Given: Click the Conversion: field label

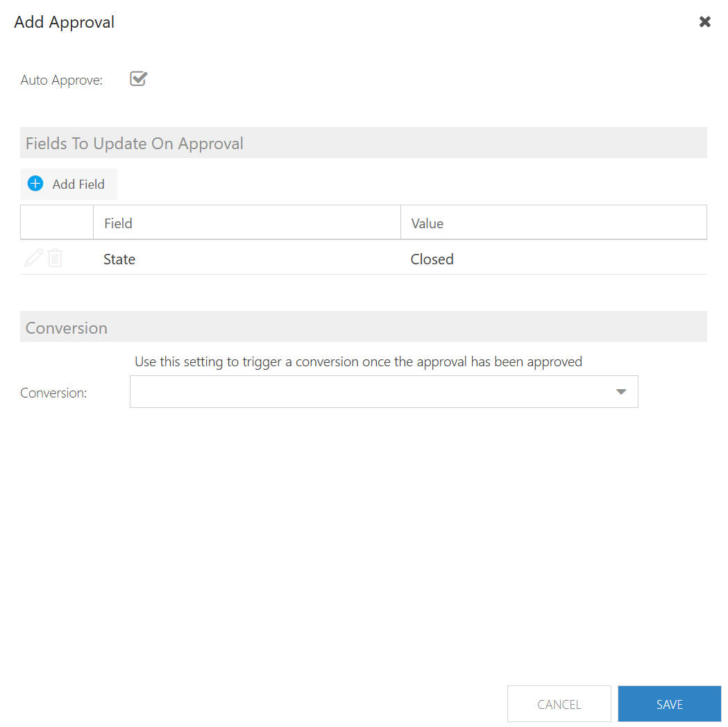Looking at the screenshot, I should [53, 393].
